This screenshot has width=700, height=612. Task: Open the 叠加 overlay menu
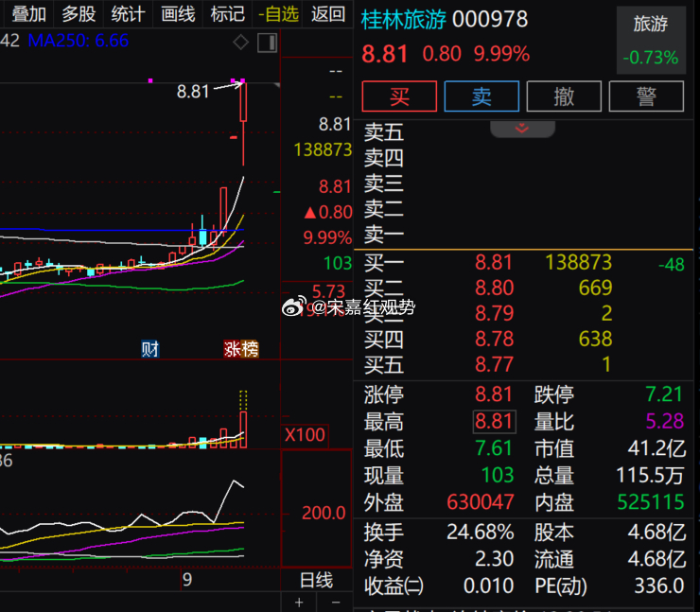(28, 14)
